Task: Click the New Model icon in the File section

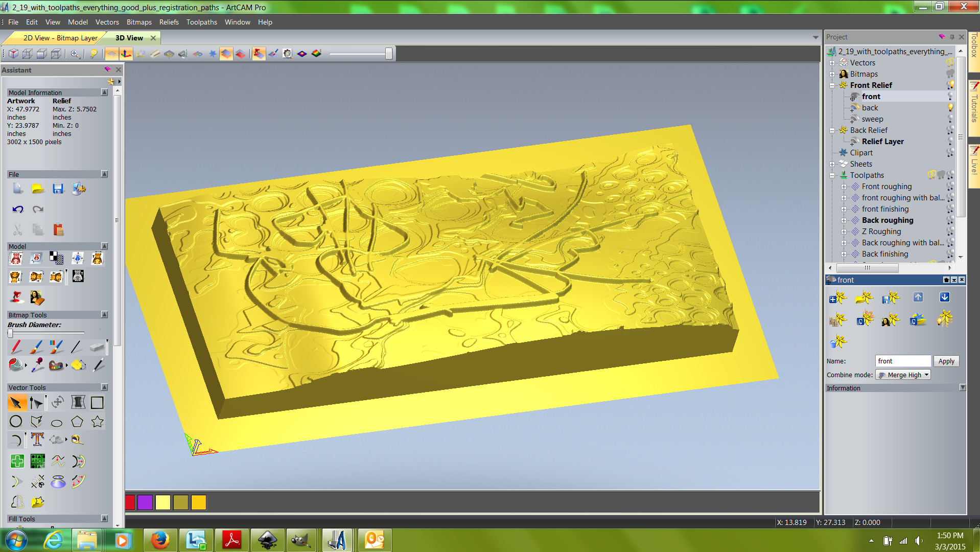Action: 17,189
